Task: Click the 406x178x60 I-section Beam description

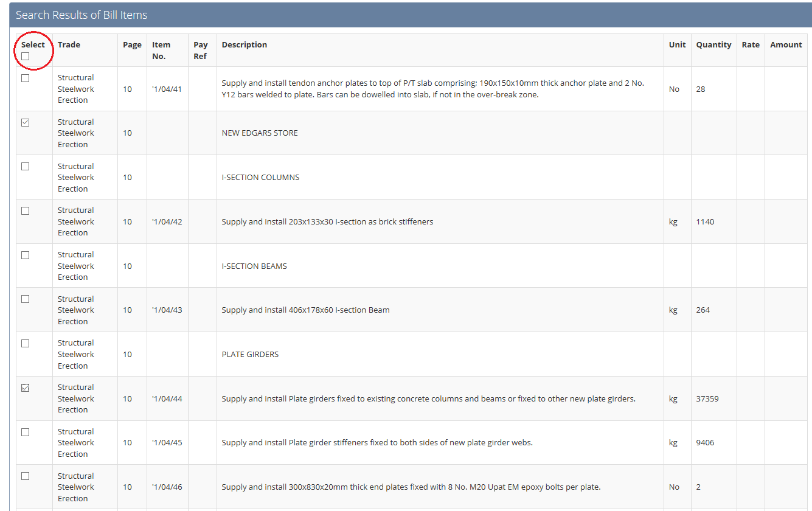Action: pyautogui.click(x=305, y=310)
